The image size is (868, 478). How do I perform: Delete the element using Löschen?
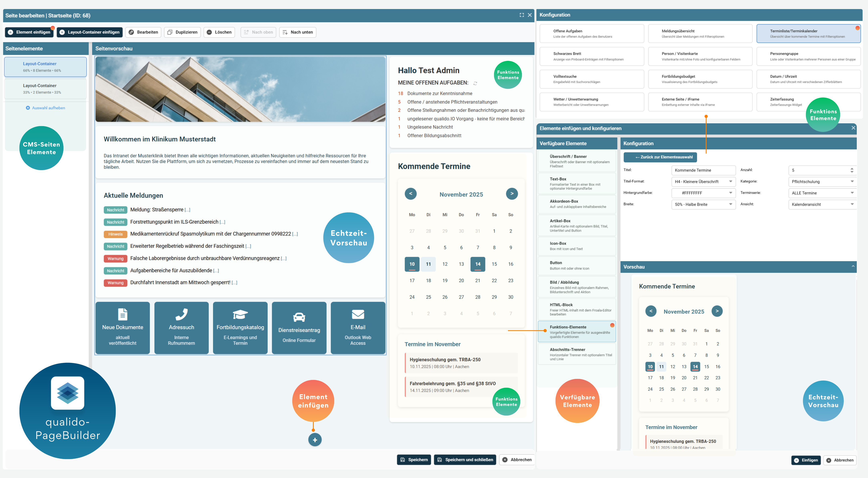pos(219,32)
